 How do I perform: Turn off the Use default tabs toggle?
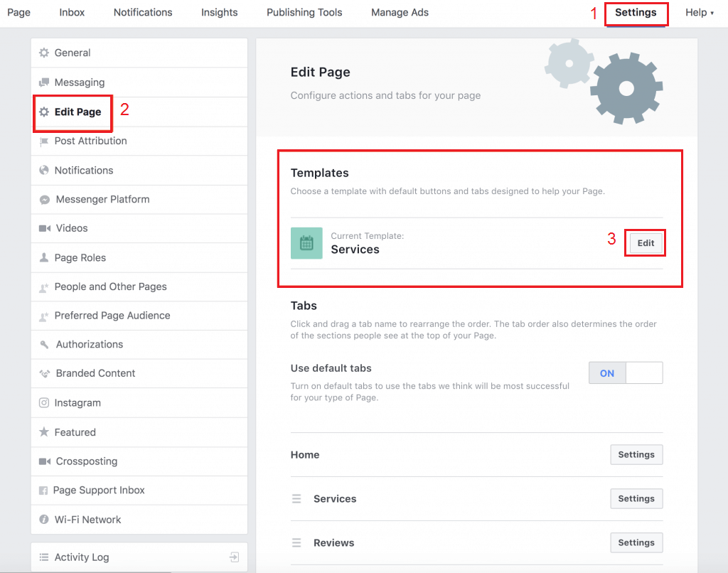pyautogui.click(x=644, y=372)
